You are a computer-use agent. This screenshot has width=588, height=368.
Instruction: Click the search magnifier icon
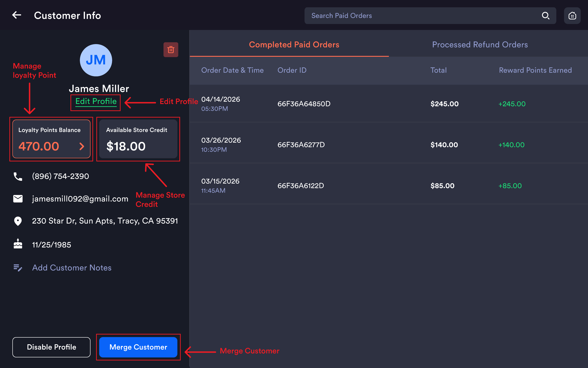(x=546, y=16)
